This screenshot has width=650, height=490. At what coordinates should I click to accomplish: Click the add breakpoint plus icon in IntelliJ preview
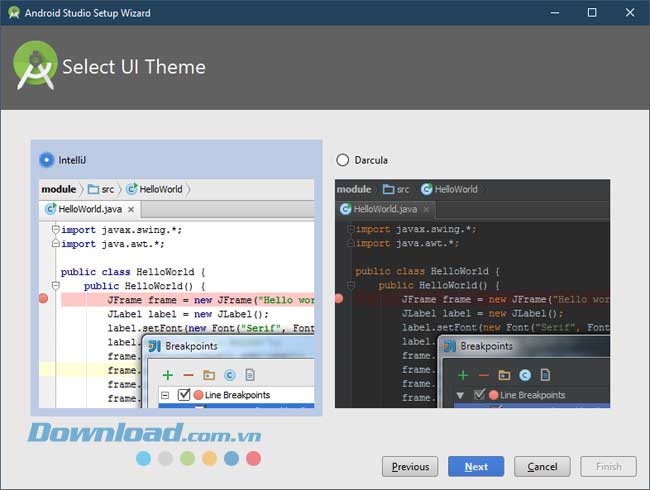168,375
